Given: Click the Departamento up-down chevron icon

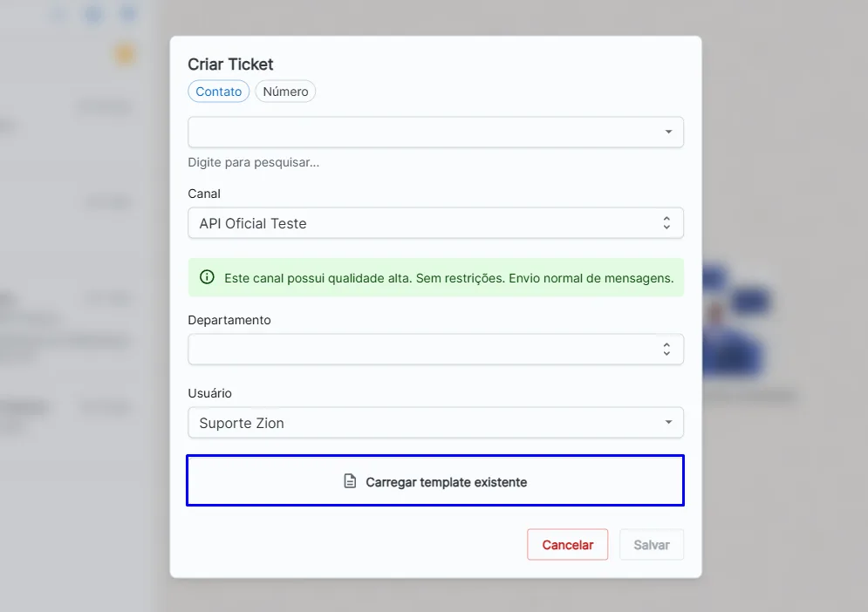Looking at the screenshot, I should 666,350.
